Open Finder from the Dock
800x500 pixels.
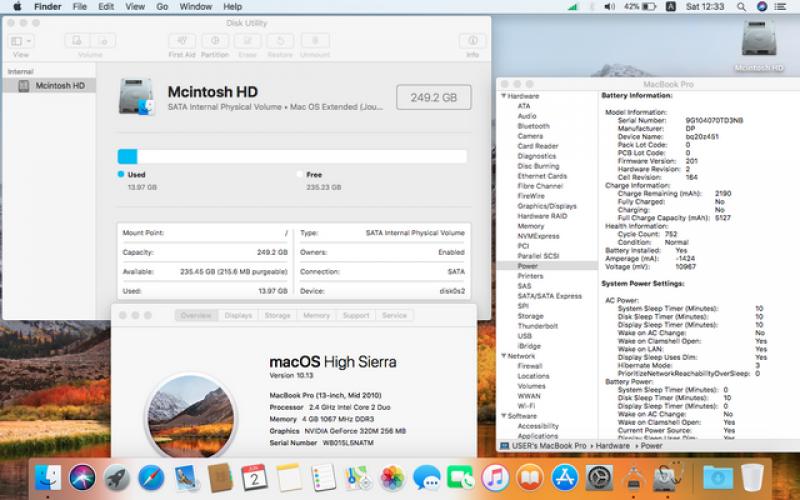(48, 478)
